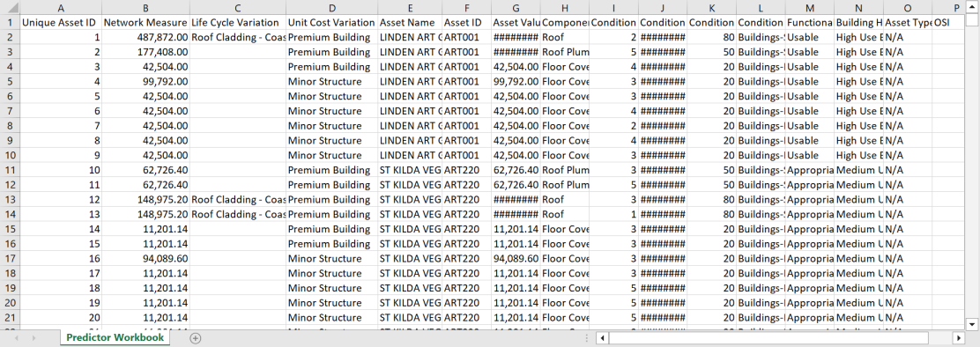The height and width of the screenshot is (347, 980).
Task: Click the horizontal scrollbar left arrow
Action: [602, 338]
